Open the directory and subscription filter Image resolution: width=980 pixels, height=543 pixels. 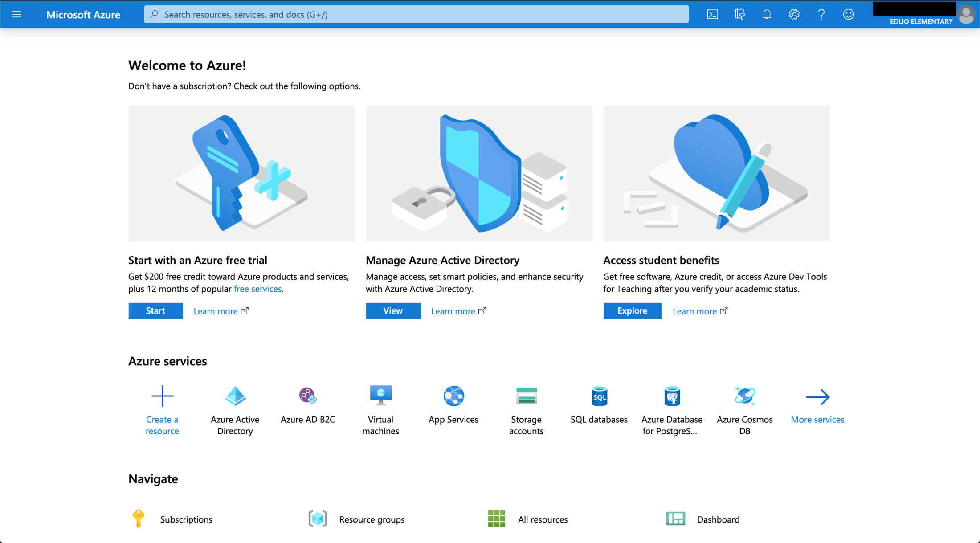point(739,14)
